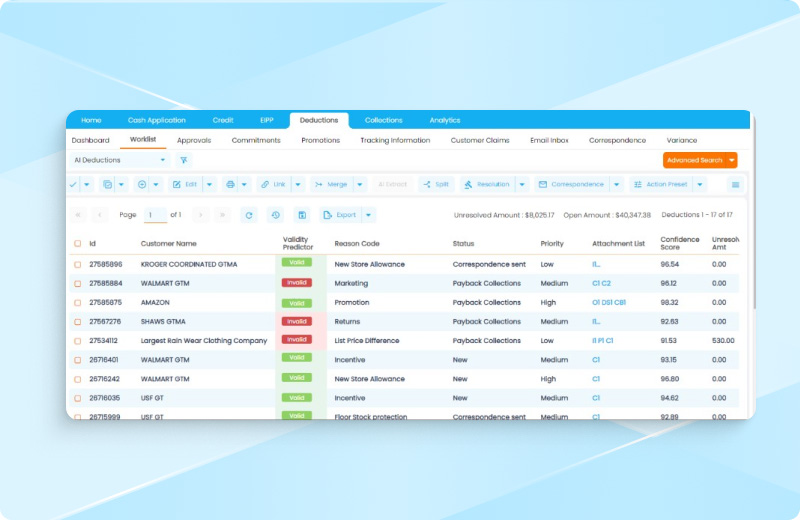The width and height of the screenshot is (800, 520).
Task: Open the Analytics tab
Action: pos(445,120)
